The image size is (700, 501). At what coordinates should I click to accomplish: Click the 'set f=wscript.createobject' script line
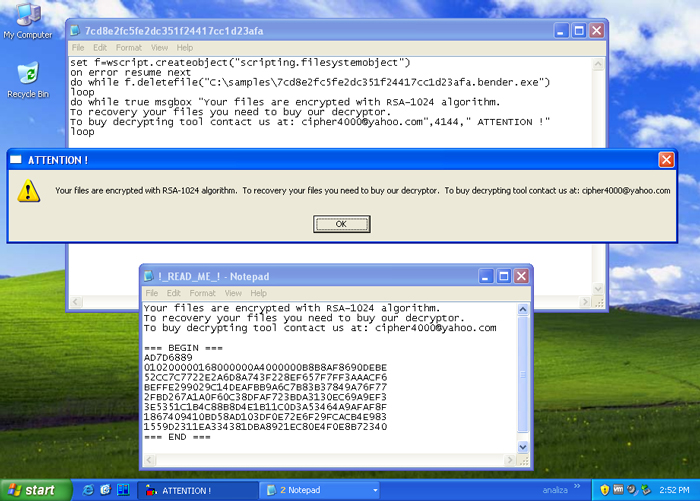pyautogui.click(x=240, y=63)
